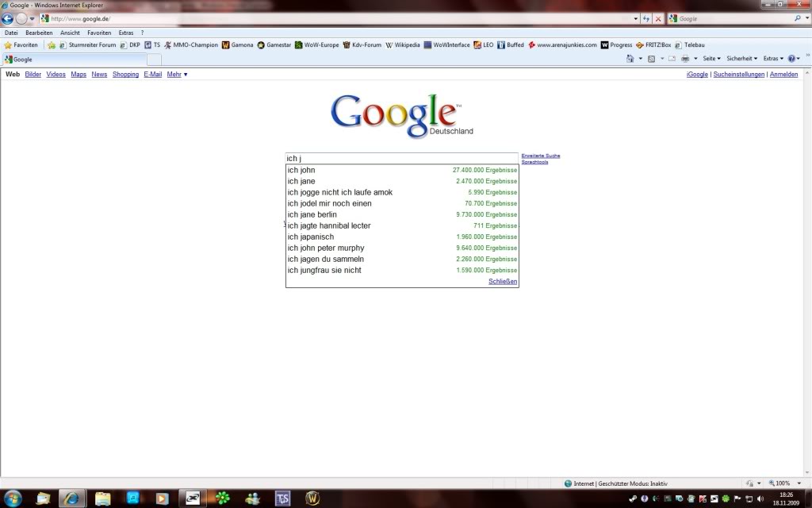Open a new blank tab
Screen dimensions: 812x508
pyautogui.click(x=155, y=60)
